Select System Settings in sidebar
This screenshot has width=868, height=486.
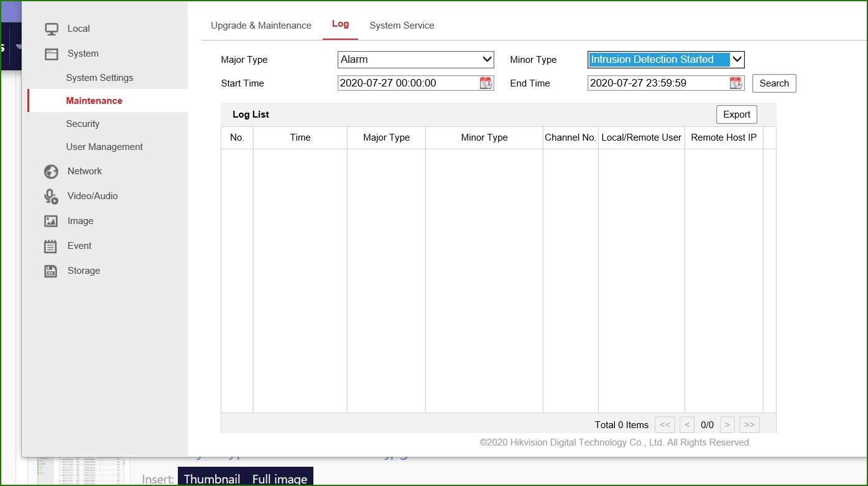(99, 78)
